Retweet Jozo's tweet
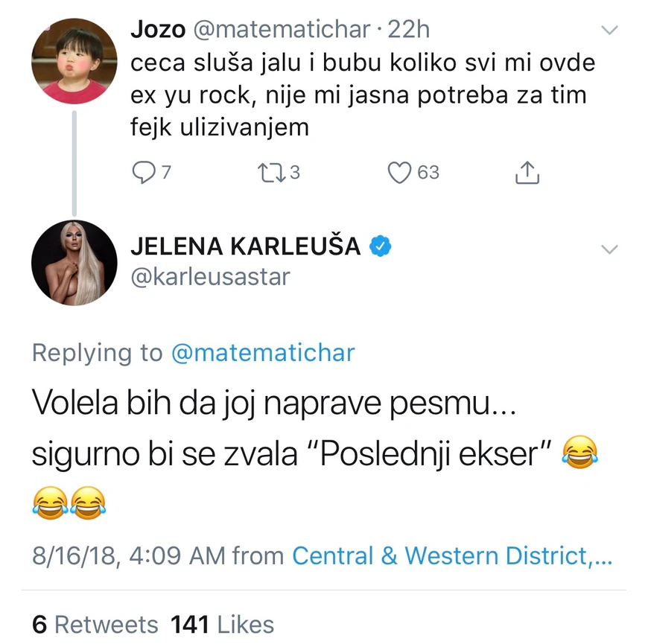The height and width of the screenshot is (644, 648). pyautogui.click(x=266, y=173)
